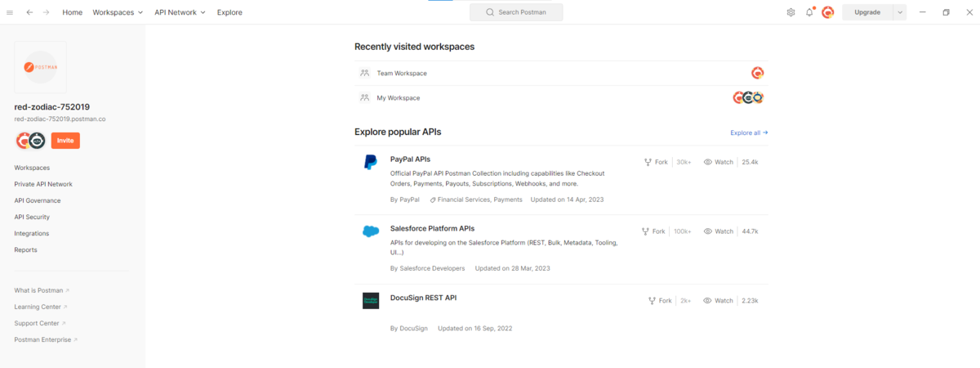
Task: Click the orange Invite button
Action: point(65,141)
